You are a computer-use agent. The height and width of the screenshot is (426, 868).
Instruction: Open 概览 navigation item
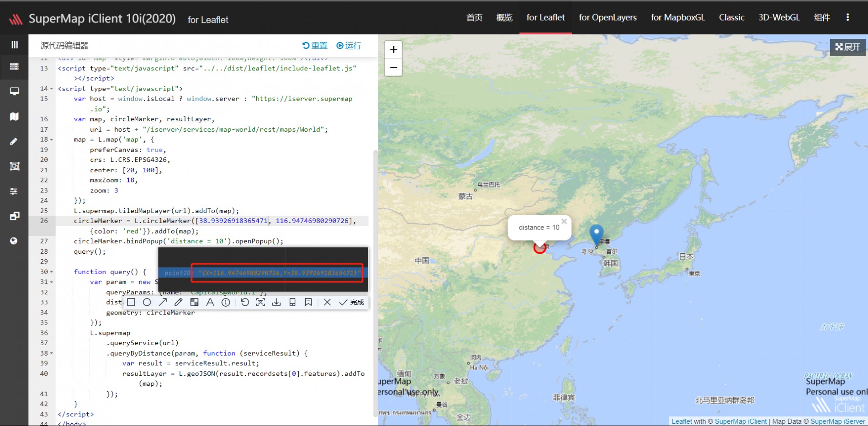coord(504,17)
